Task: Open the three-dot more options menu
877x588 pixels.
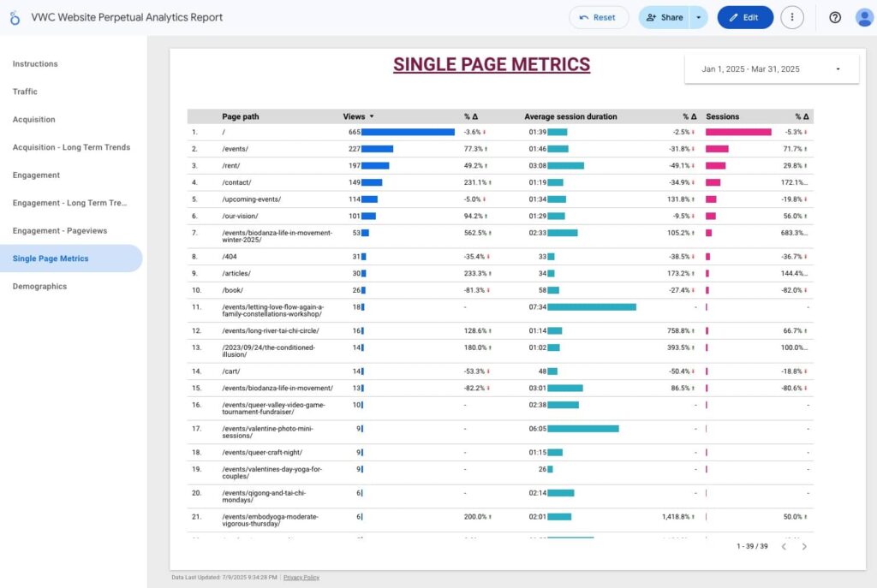Action: 792,17
